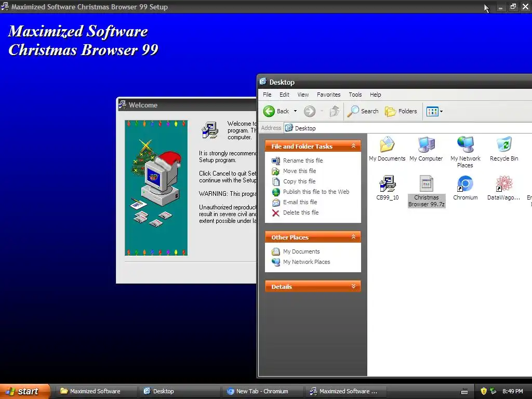Open the File menu
Viewport: 532px width, 399px height.
(267, 95)
